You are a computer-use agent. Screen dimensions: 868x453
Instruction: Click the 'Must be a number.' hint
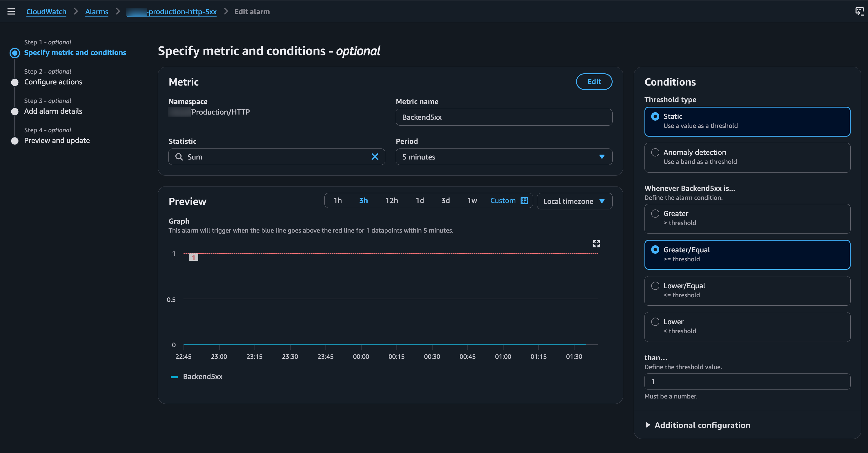click(671, 396)
